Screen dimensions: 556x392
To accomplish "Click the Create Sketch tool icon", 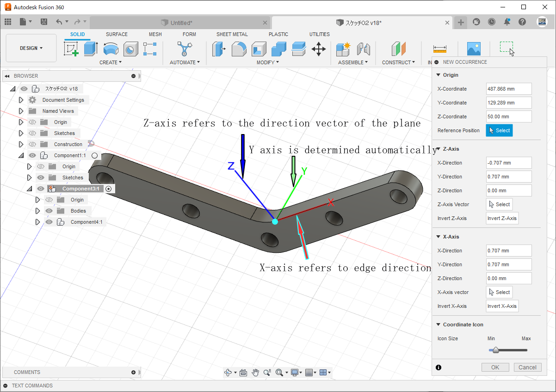I will [71, 49].
